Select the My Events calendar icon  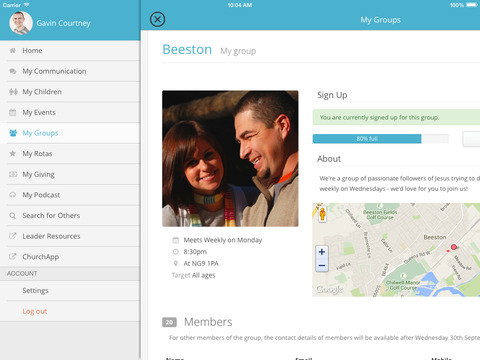(x=13, y=112)
